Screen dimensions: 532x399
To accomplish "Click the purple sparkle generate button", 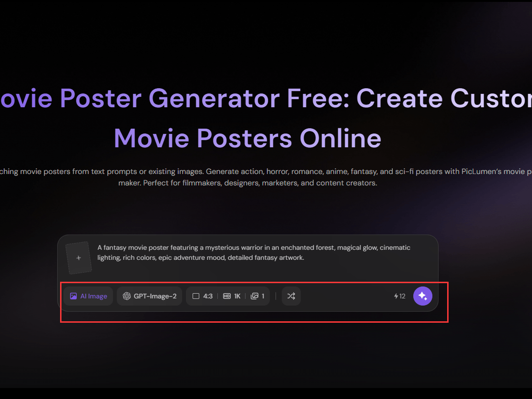I will point(422,296).
